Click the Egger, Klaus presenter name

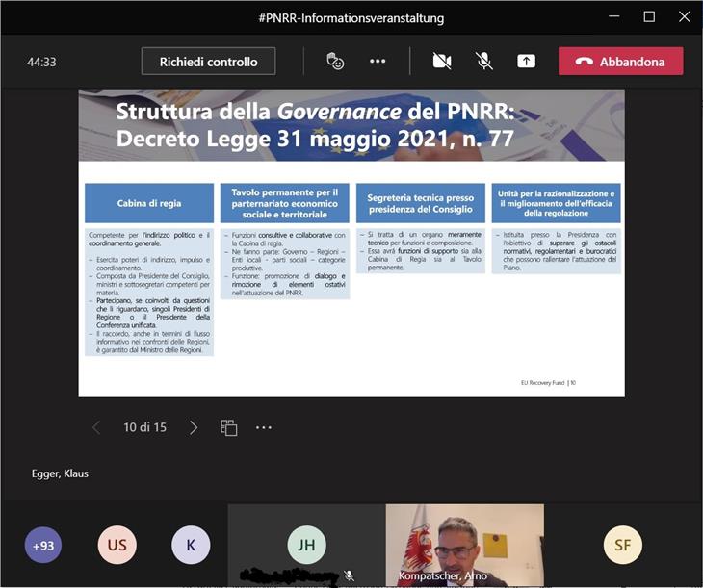click(60, 473)
